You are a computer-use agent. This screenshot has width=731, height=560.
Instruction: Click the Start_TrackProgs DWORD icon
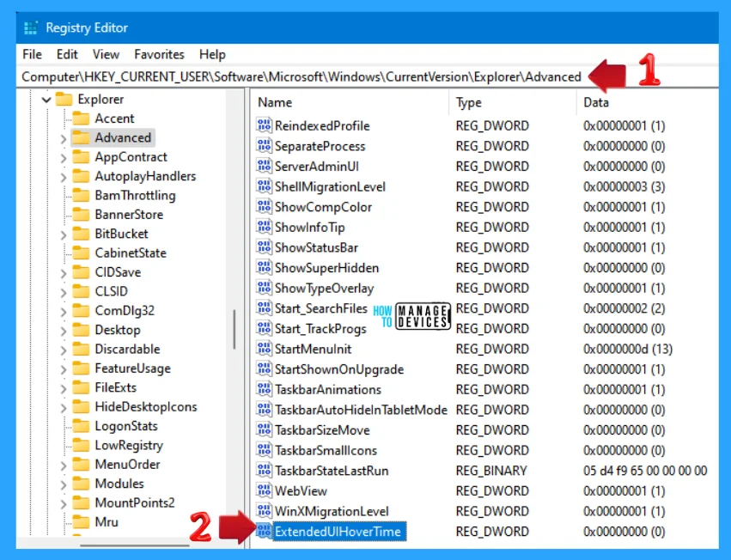pos(264,328)
